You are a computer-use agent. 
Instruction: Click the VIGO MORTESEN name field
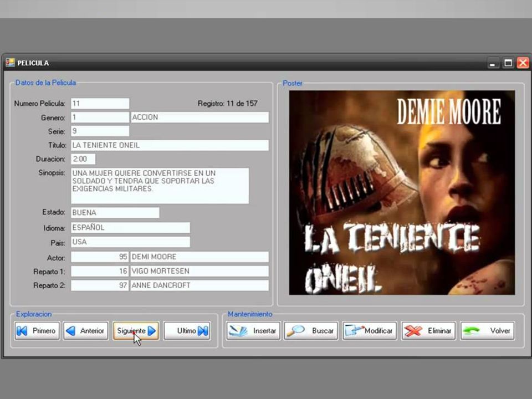(199, 271)
